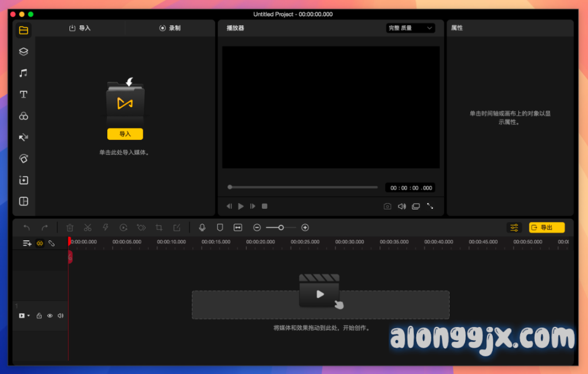Click the yellow 导入 button under the folder
The height and width of the screenshot is (374, 588).
click(x=125, y=134)
